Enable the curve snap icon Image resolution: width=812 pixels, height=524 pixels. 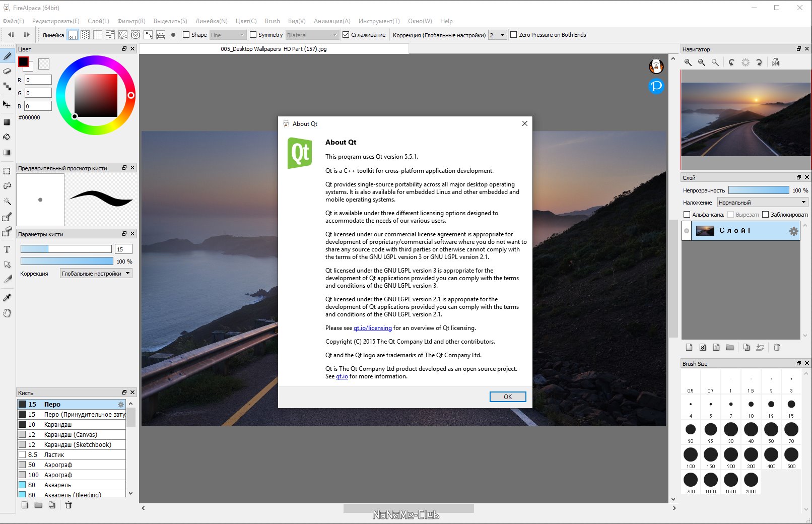pos(148,35)
